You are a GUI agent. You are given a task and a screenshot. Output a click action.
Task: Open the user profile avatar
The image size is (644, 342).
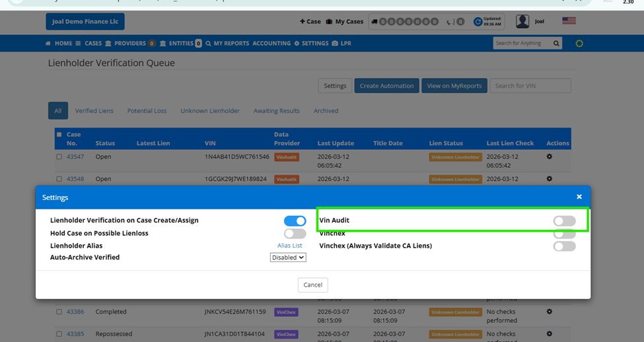(522, 21)
